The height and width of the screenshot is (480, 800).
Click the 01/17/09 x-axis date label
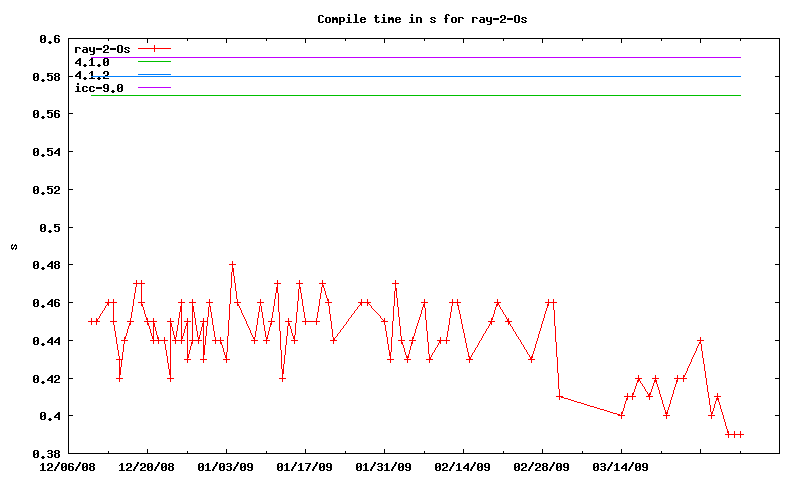[305, 466]
